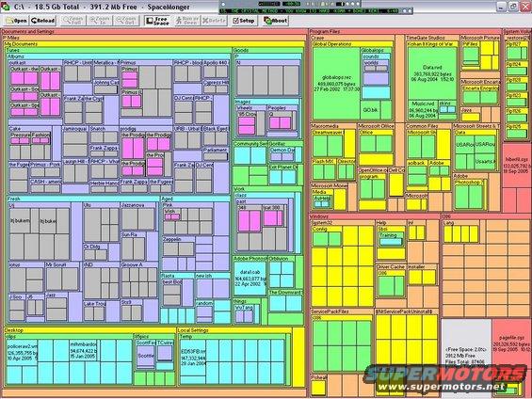The image size is (532, 399).
Task: Click the Driver Cache folder label
Action: pos(391,267)
